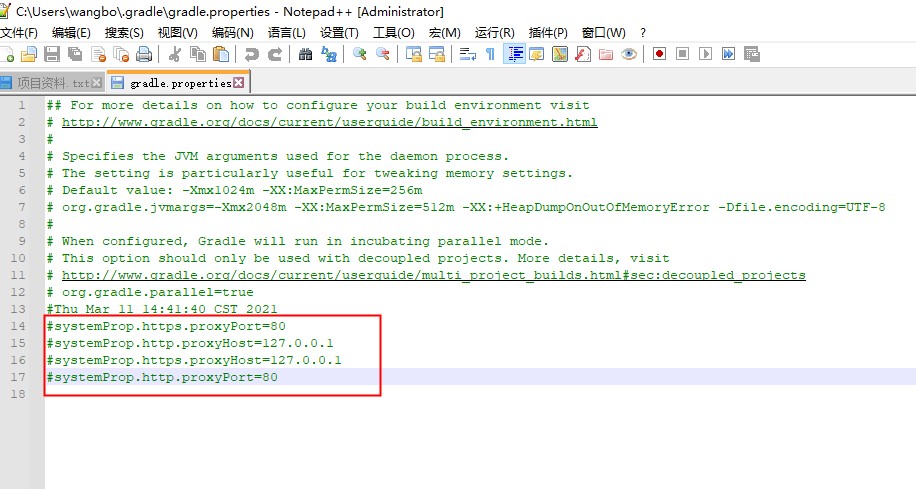The image size is (916, 489).
Task: Open the 插件(P) menu
Action: pyautogui.click(x=548, y=33)
